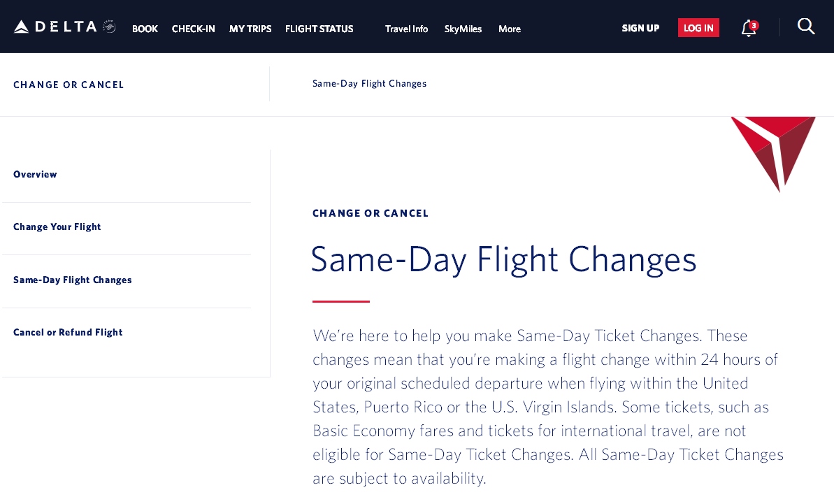Open the SkyMiles menu
This screenshot has height=504, width=834.
463,29
